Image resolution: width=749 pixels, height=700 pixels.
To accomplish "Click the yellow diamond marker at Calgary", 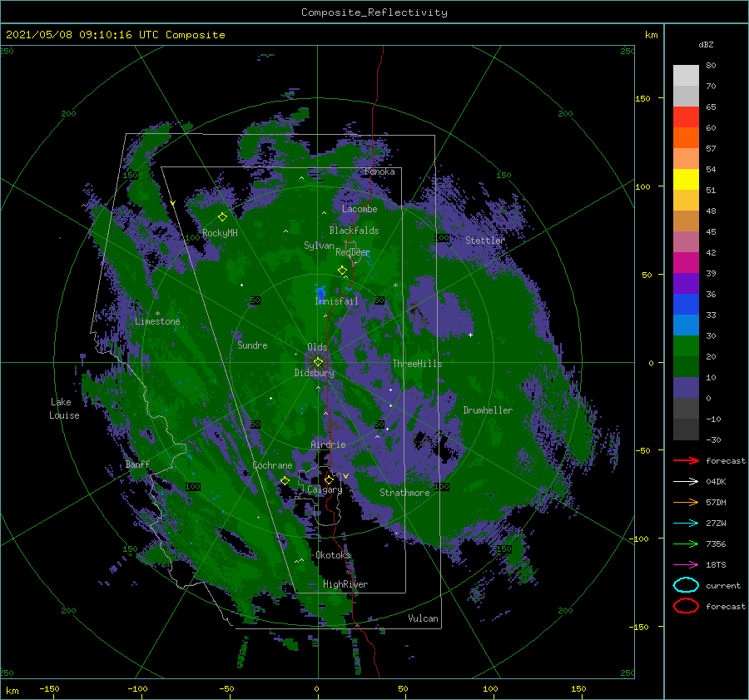I will coord(329,479).
